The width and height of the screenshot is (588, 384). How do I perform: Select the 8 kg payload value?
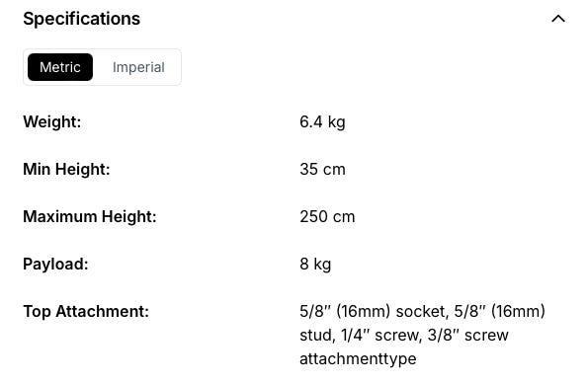[315, 265]
